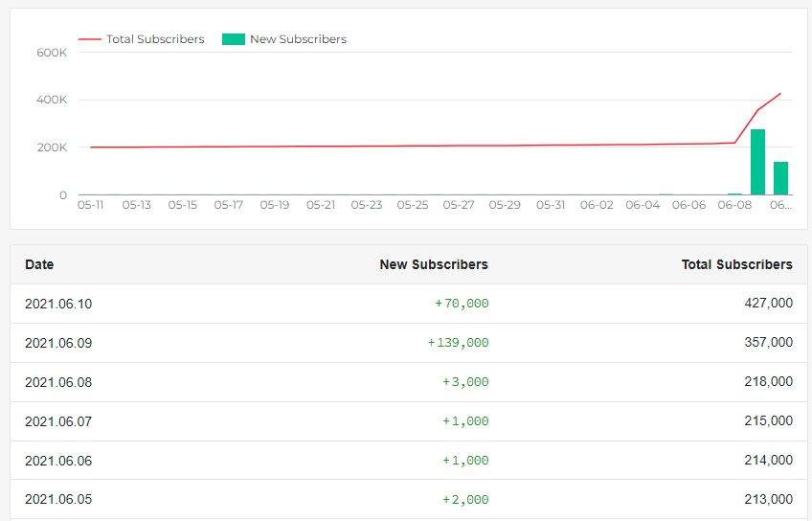The height and width of the screenshot is (521, 812).
Task: Click the 05-21 axis label
Action: pyautogui.click(x=321, y=205)
